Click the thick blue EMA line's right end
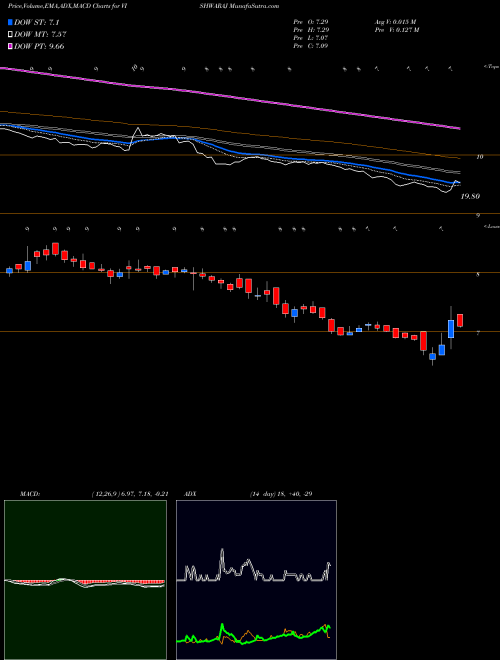The image size is (500, 660). [x=458, y=182]
